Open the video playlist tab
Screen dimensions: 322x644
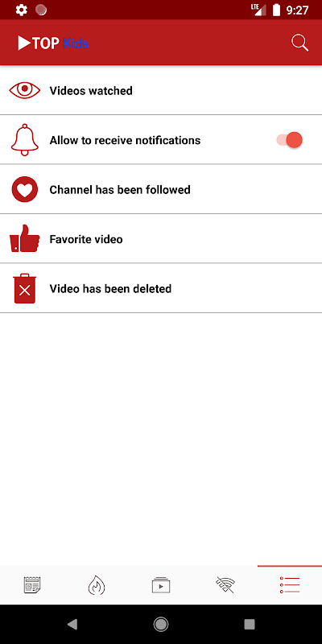pyautogui.click(x=161, y=584)
